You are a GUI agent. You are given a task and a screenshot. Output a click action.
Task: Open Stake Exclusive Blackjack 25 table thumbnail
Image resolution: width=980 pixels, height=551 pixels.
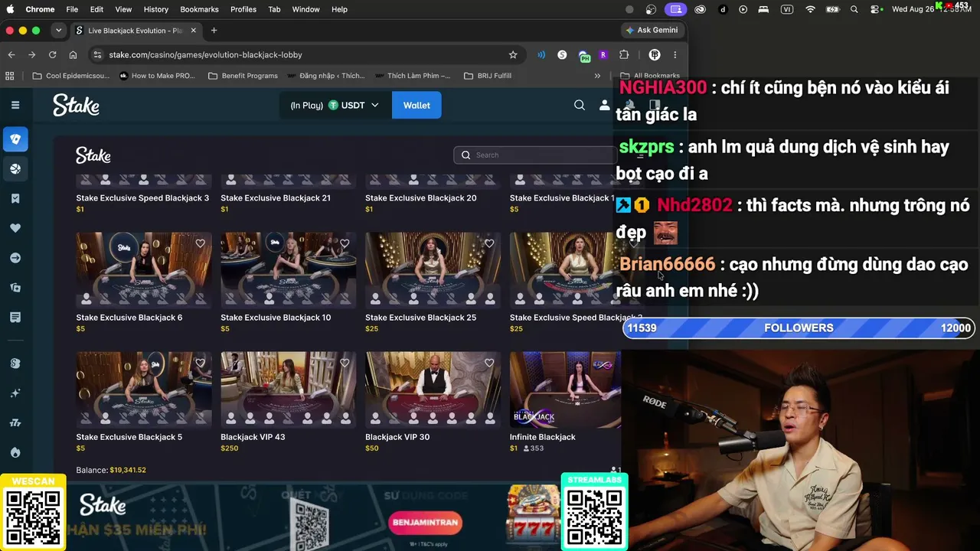[x=433, y=269]
